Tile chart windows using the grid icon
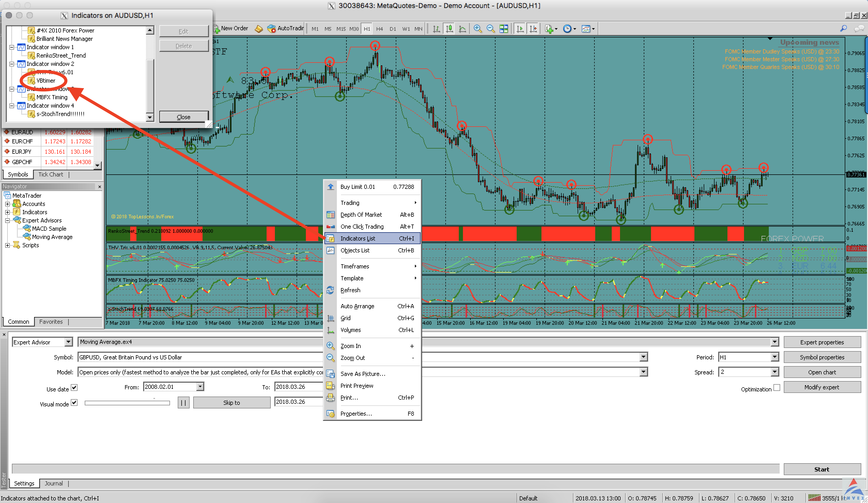The height and width of the screenshot is (503, 868). [x=504, y=29]
